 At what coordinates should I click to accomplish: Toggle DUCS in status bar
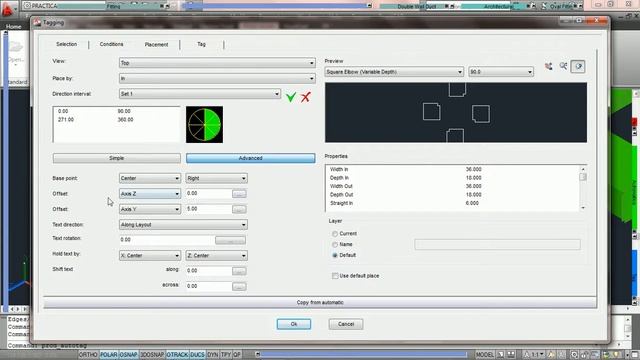click(x=198, y=355)
